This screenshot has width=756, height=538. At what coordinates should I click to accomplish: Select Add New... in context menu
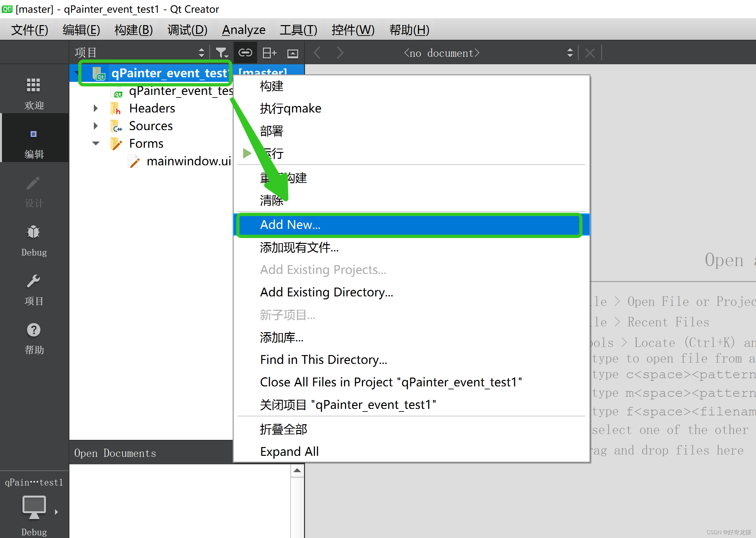(x=290, y=225)
